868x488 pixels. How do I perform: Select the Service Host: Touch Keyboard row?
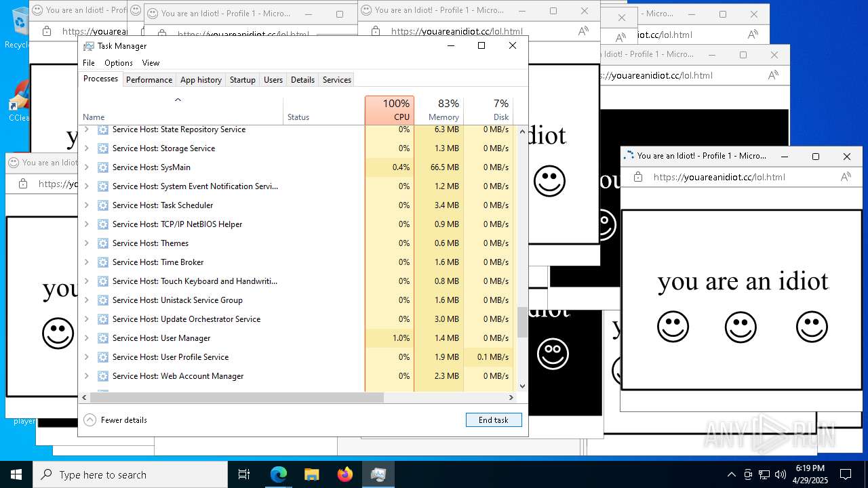[296, 281]
